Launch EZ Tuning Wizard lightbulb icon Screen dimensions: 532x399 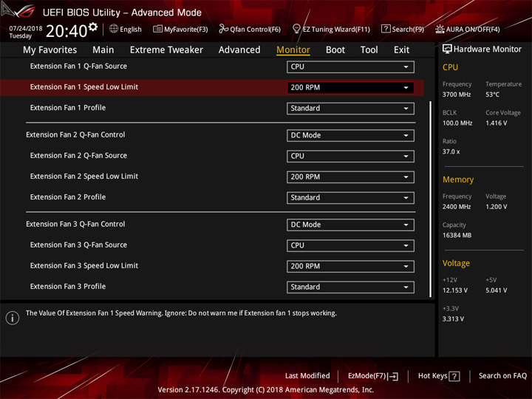(x=296, y=29)
